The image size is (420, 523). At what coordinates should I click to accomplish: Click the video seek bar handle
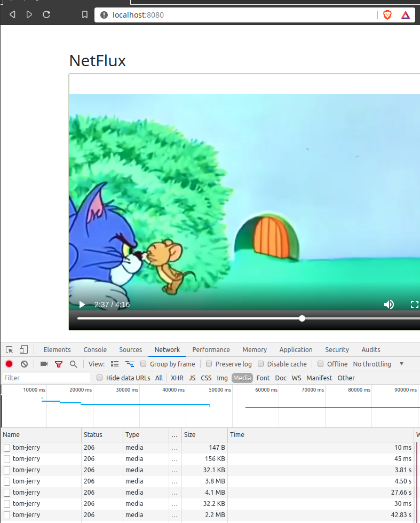[302, 318]
